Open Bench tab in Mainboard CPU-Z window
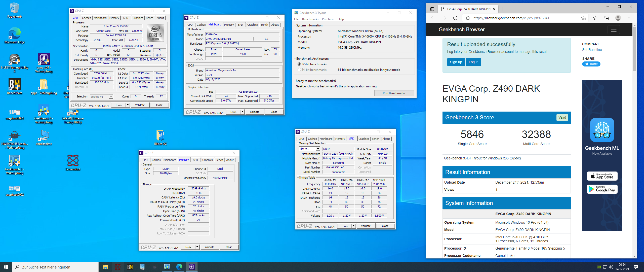The height and width of the screenshot is (272, 644). tap(264, 25)
